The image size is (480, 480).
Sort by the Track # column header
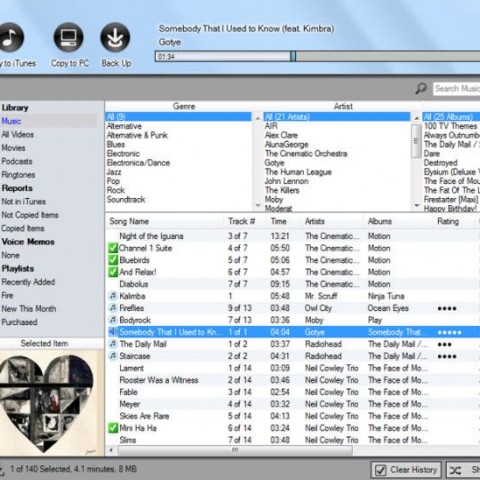click(245, 221)
